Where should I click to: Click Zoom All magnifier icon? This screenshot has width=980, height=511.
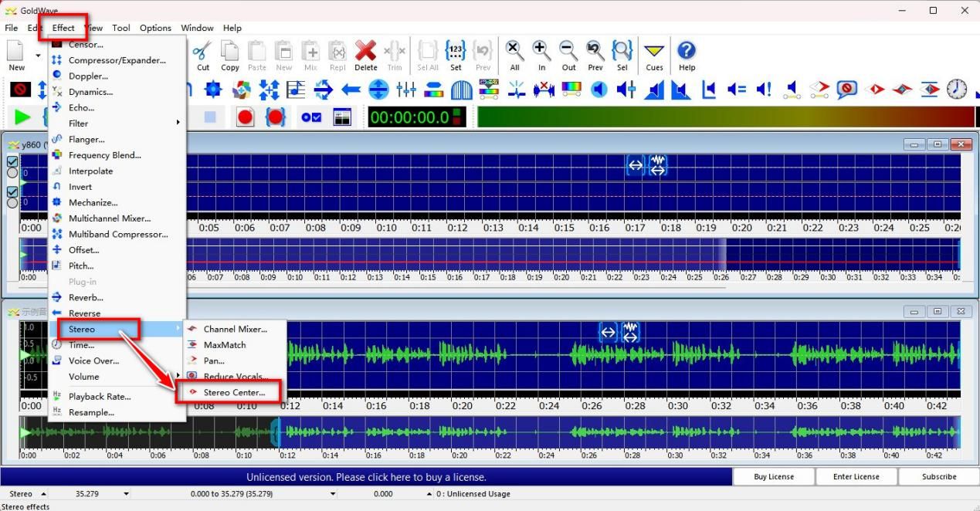pyautogui.click(x=514, y=56)
